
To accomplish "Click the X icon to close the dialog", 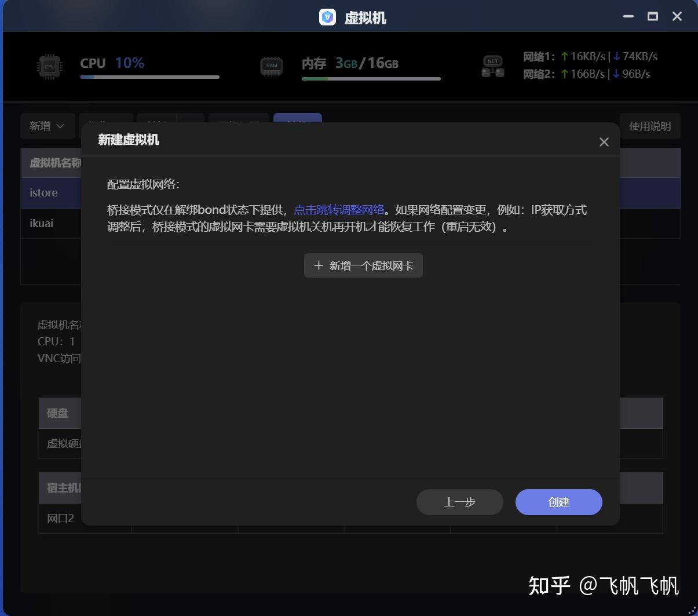I will tap(604, 141).
